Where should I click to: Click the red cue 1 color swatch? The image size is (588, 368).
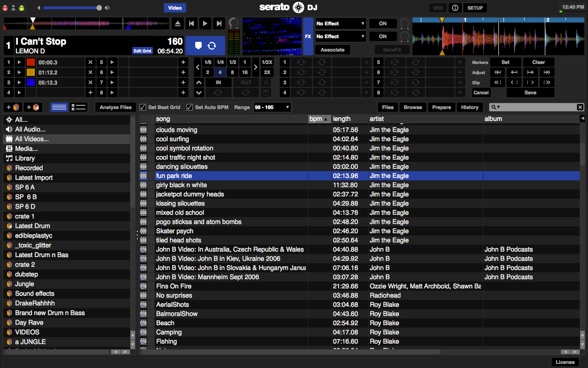coord(31,62)
